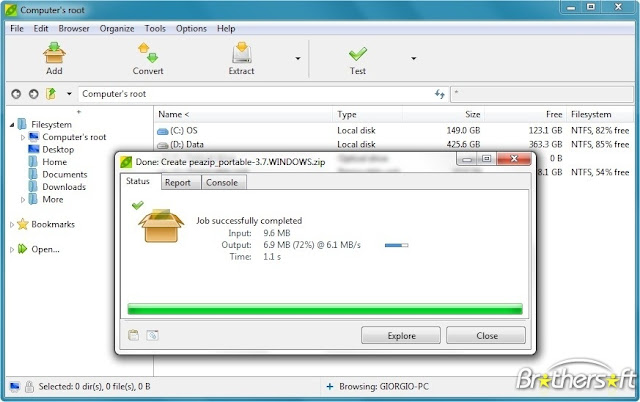Sort by the Name column header
This screenshot has height=402, width=640.
pos(243,115)
